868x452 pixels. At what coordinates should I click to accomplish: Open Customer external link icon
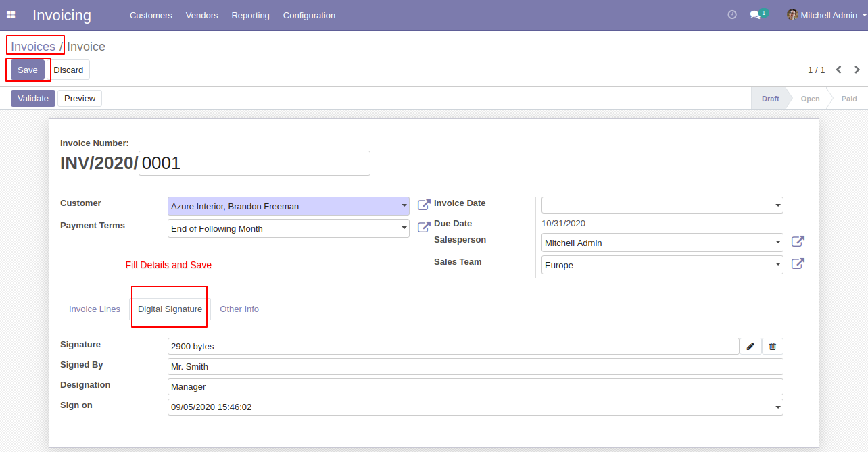tap(424, 205)
